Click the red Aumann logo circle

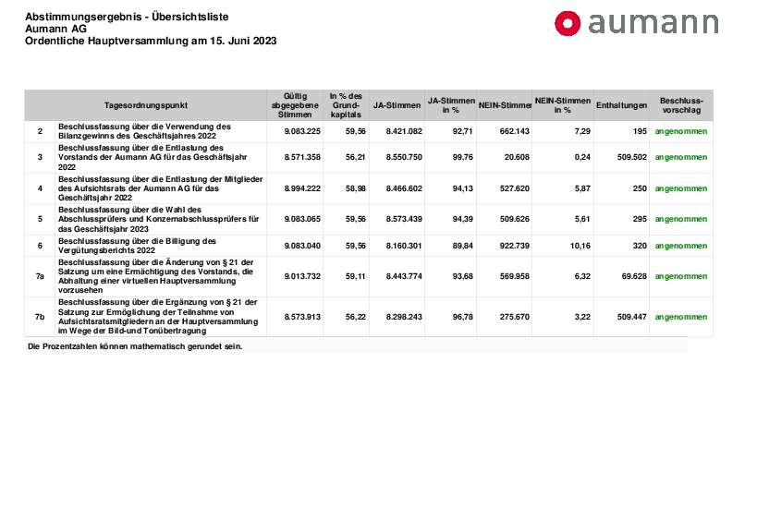click(568, 23)
